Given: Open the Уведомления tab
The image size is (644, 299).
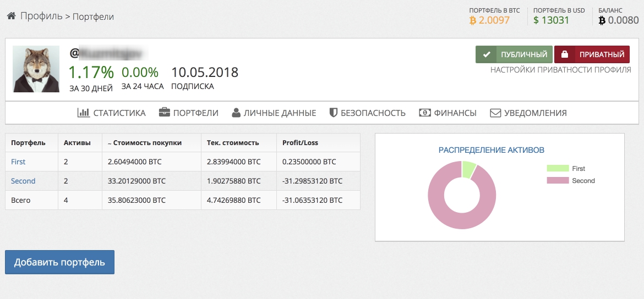Looking at the screenshot, I should pos(528,113).
